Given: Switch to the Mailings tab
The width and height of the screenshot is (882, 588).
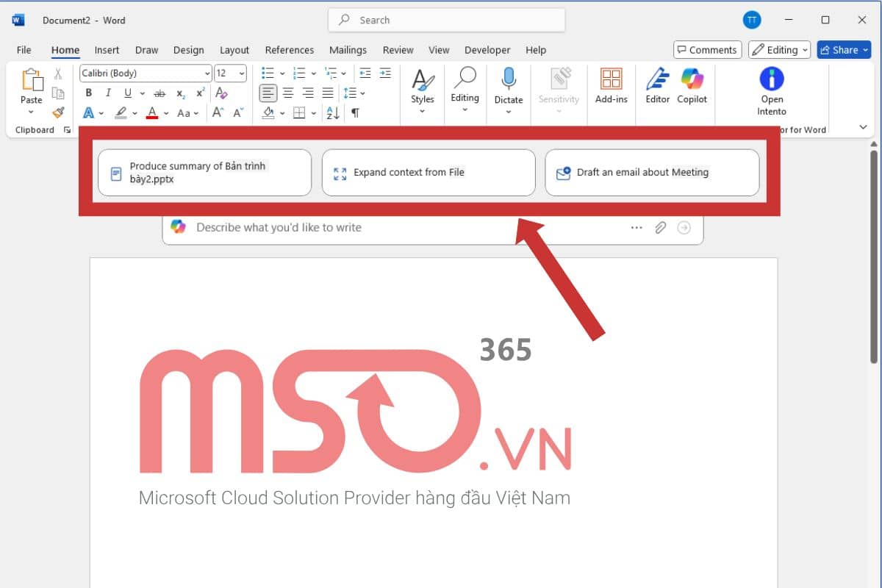Looking at the screenshot, I should click(x=348, y=50).
